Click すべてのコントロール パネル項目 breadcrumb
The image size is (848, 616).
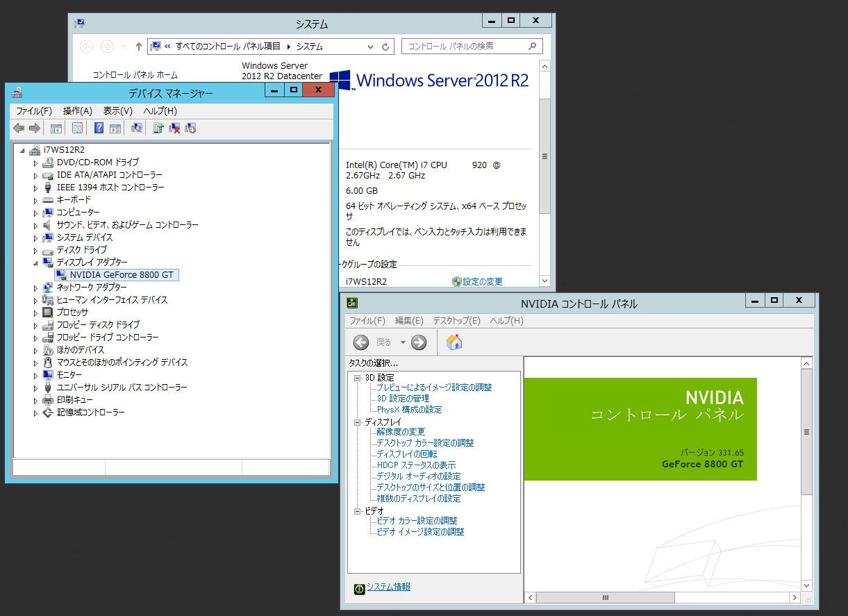(x=228, y=47)
